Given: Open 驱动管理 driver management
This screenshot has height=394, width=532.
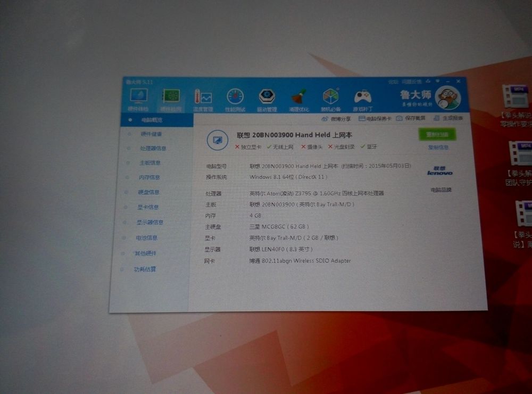Looking at the screenshot, I should pos(267,100).
